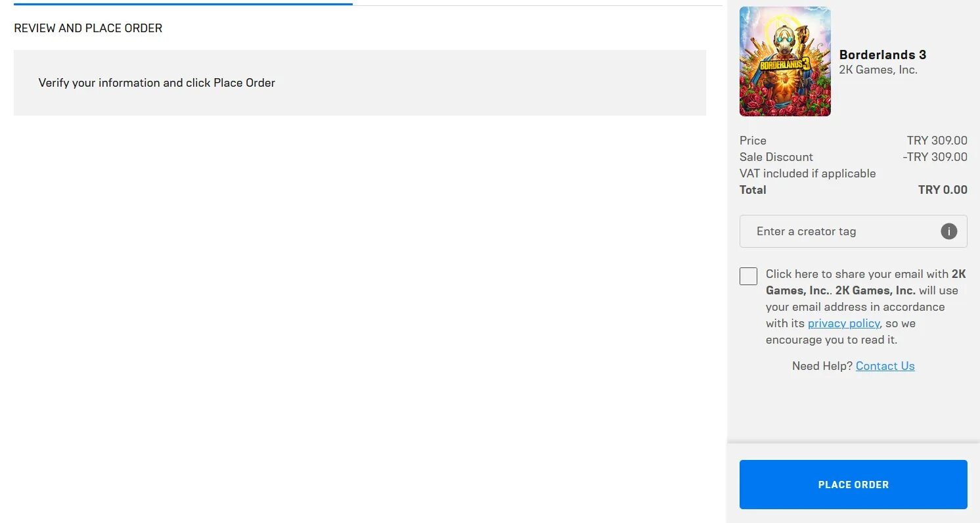Click the VAT included if applicable note
980x523 pixels.
[x=807, y=173]
